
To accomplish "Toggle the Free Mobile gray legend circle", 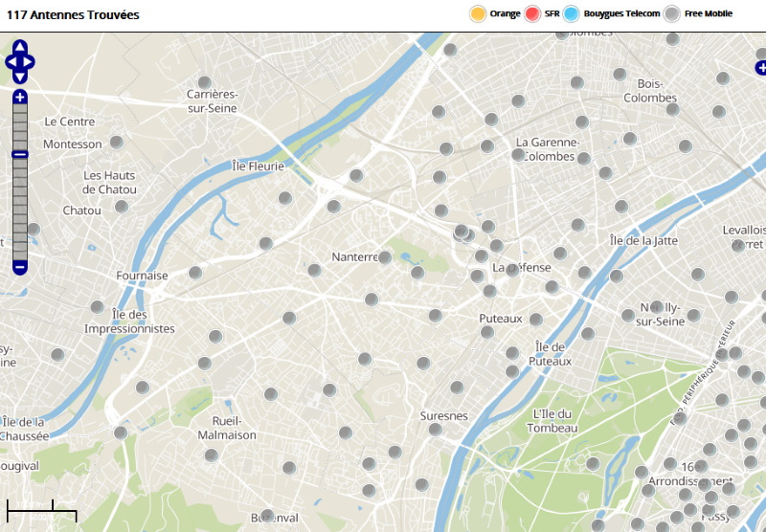I will click(x=672, y=13).
